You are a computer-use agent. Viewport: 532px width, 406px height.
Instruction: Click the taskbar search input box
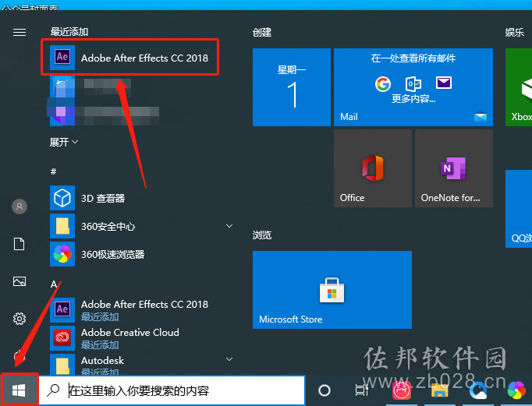[172, 390]
